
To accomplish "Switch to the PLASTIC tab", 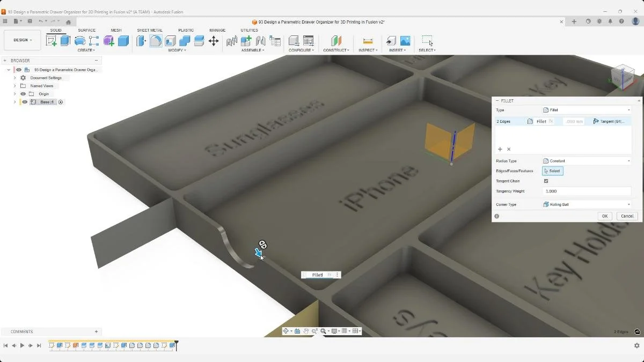I will pyautogui.click(x=186, y=31).
